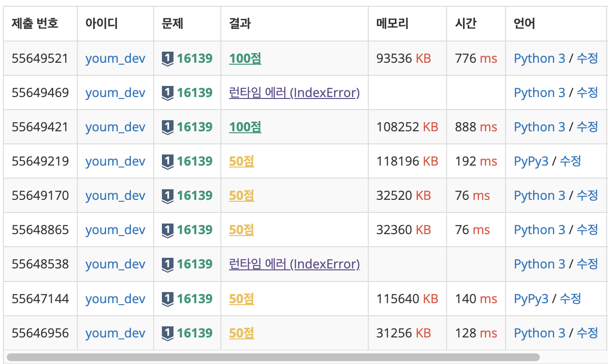The image size is (608, 364).
Task: Open problem 16139 in row 55646956
Action: (195, 333)
